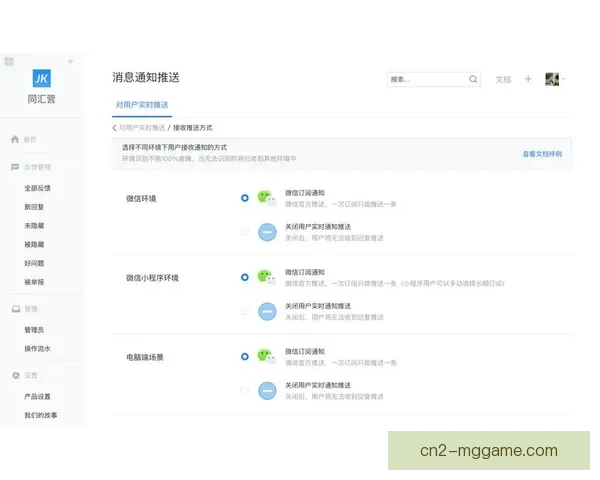The height and width of the screenshot is (480, 600).
Task: Open 新回复 in sidebar
Action: click(x=34, y=207)
